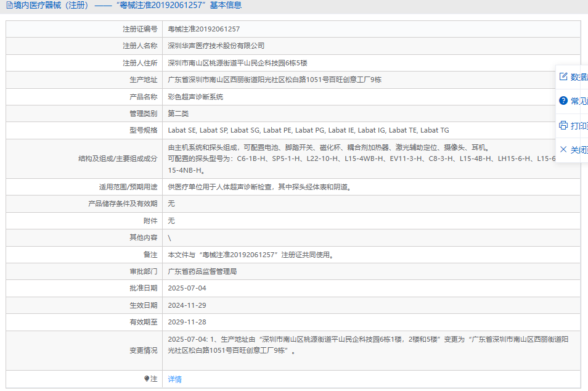Click approval date 2025-07-04 in 批准日期 row
This screenshot has height=391, width=588.
[187, 288]
